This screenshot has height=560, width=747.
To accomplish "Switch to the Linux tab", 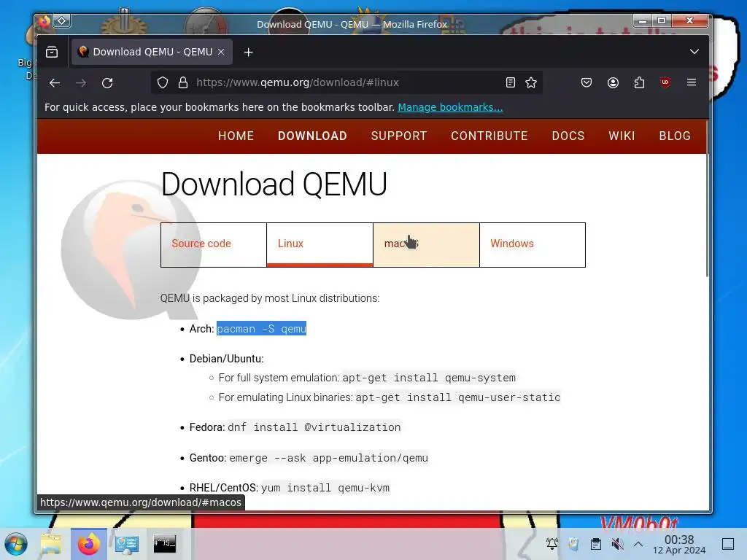I will (320, 245).
